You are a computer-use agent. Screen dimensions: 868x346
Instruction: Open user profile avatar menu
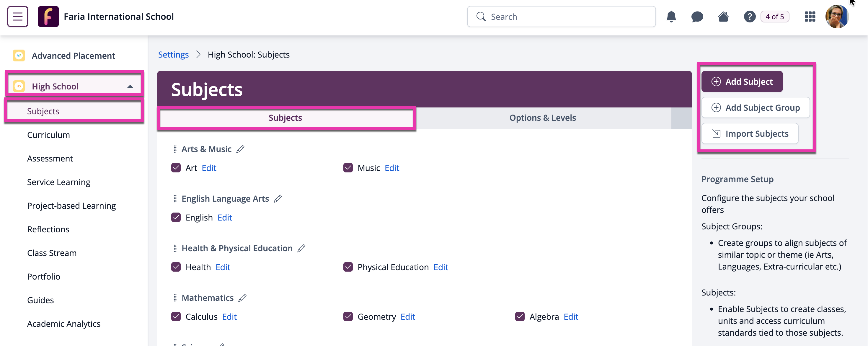837,17
